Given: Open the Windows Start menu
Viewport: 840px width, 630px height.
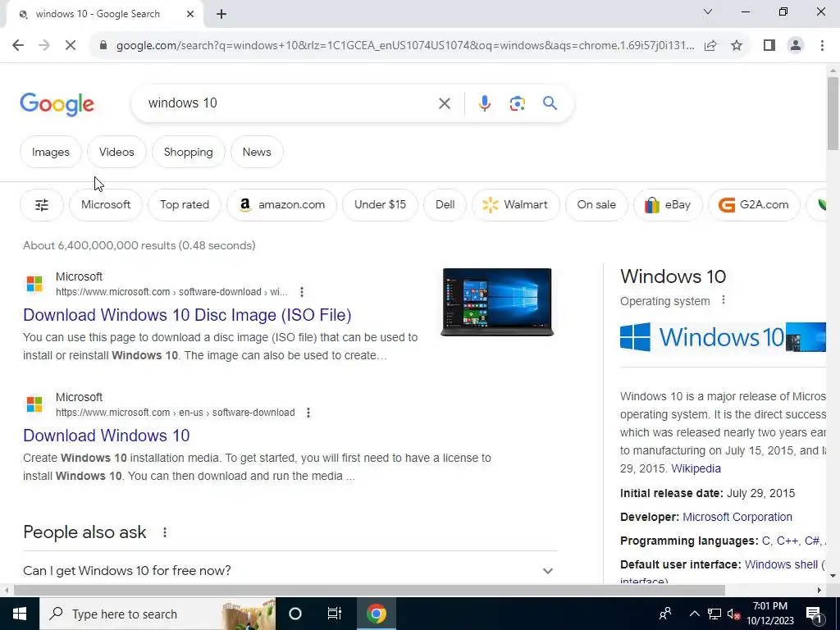Looking at the screenshot, I should click(20, 614).
